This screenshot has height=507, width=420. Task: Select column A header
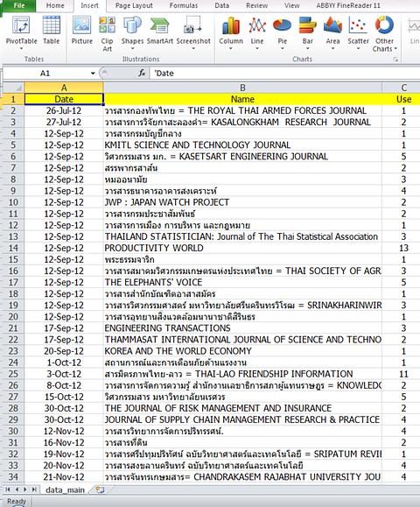pos(64,88)
